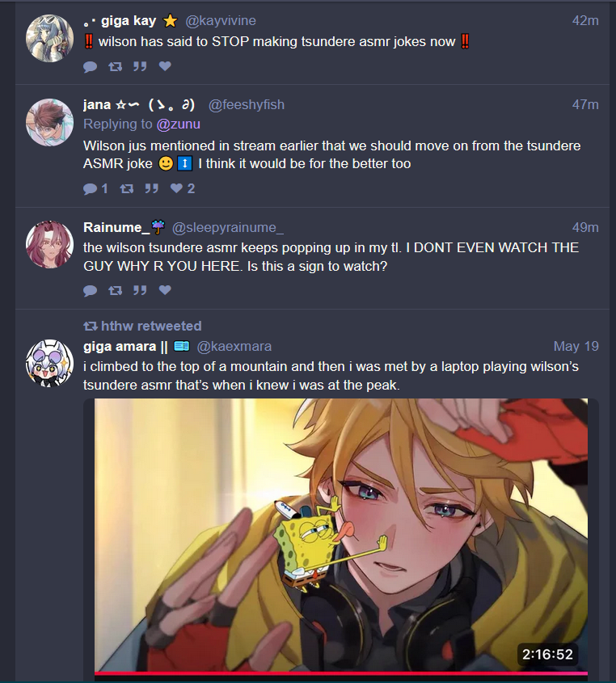
Task: Open replies on jana's tweet
Action: coord(95,188)
